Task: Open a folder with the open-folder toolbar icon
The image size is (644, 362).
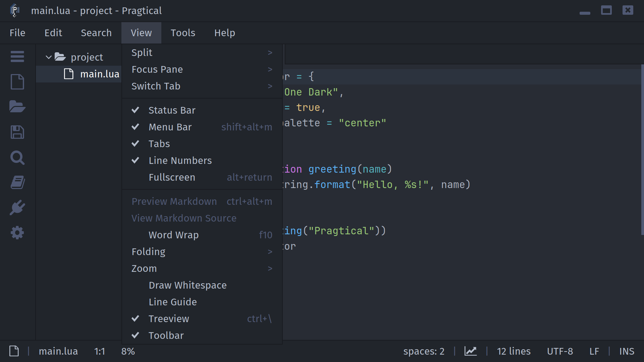Action: tap(17, 107)
